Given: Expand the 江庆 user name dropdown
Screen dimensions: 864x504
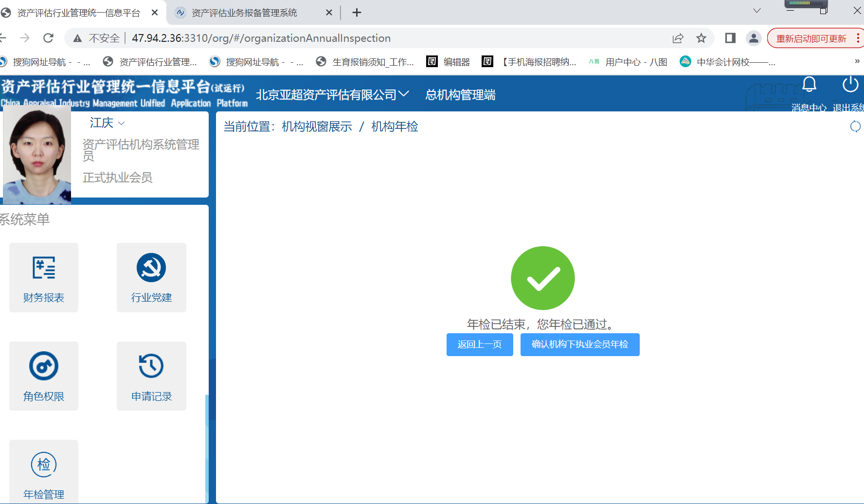Looking at the screenshot, I should pyautogui.click(x=108, y=123).
